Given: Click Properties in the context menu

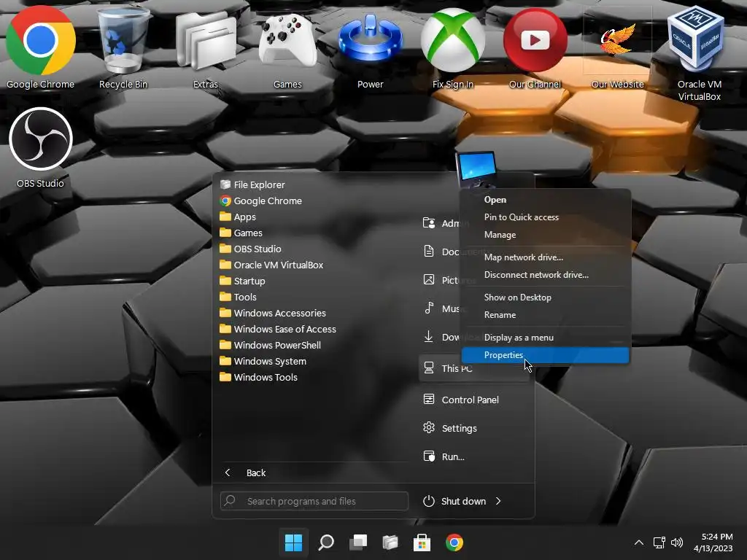Looking at the screenshot, I should pyautogui.click(x=545, y=355).
